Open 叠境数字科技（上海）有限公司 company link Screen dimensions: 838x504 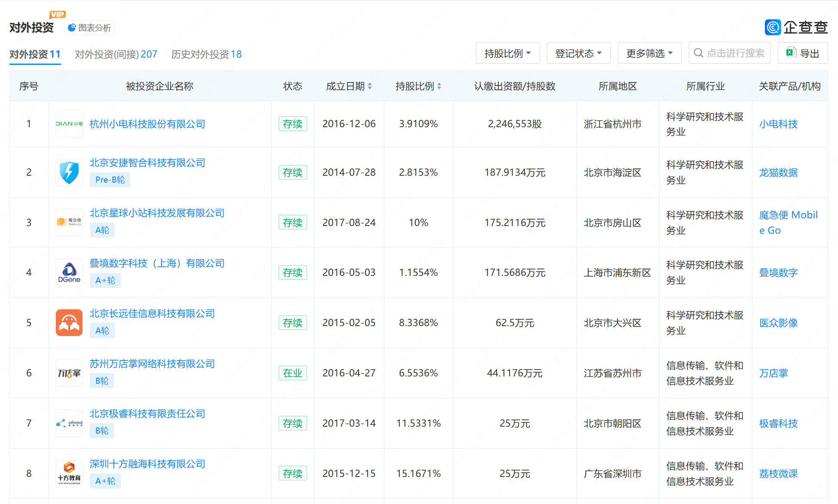click(x=157, y=263)
